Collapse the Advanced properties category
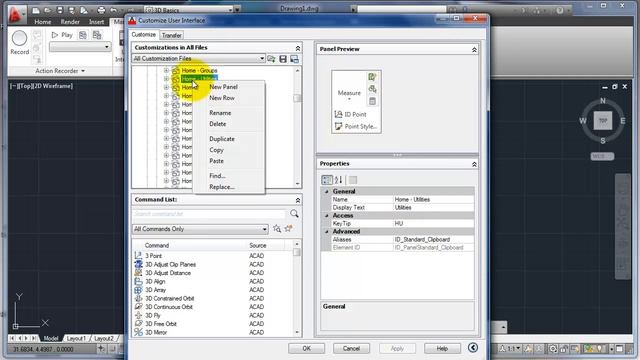Image resolution: width=640 pixels, height=360 pixels. point(327,231)
